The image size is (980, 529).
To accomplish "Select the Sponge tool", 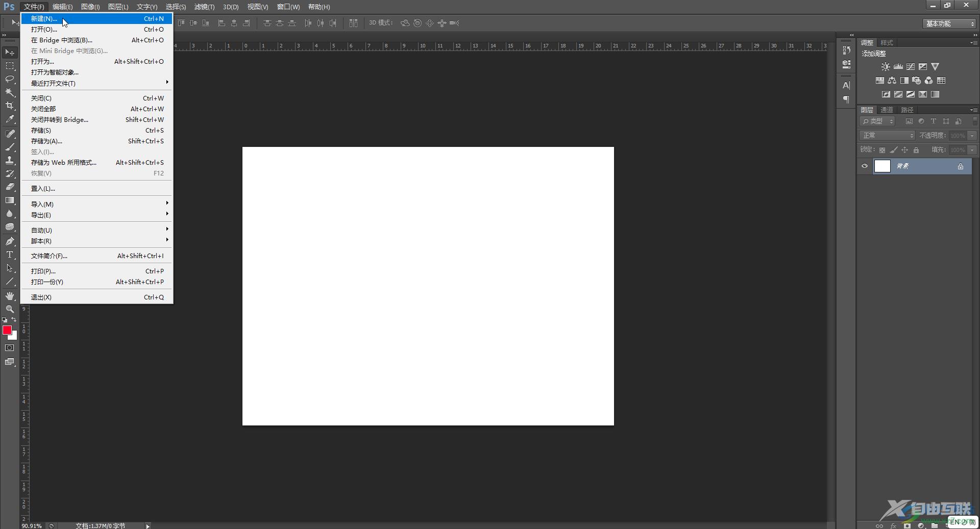I will [x=10, y=227].
